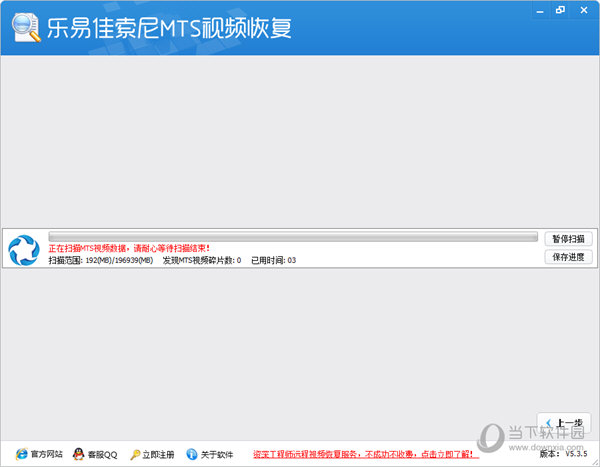Click title 乐易佳索尼MTS视频恢复
Viewport: 600px width, 467px height.
tap(169, 28)
